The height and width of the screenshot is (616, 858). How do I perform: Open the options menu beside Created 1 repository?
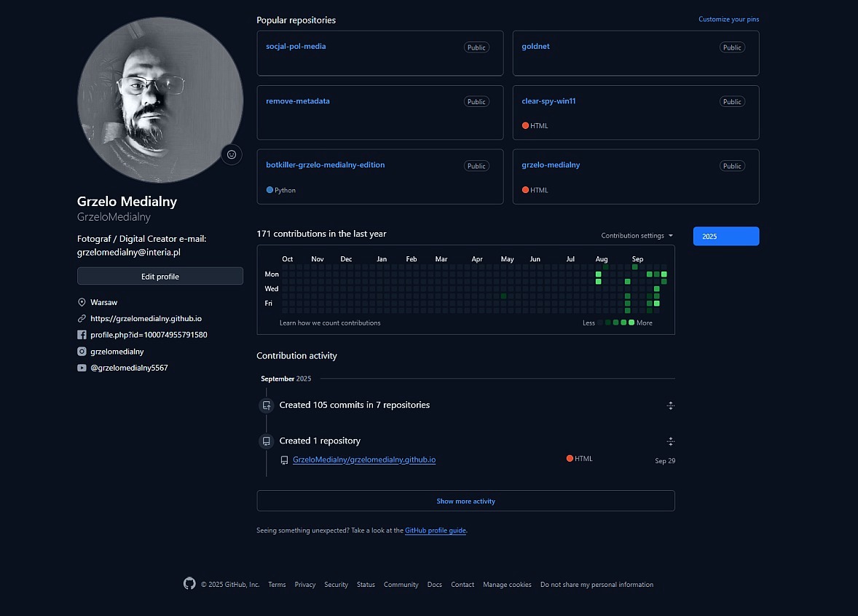[670, 441]
